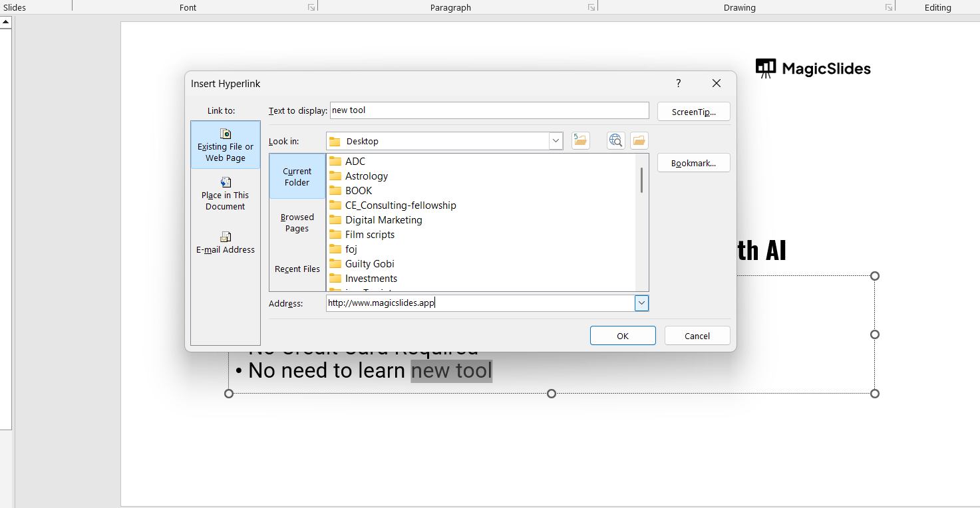Click the Browse for File folder icon
The width and height of the screenshot is (980, 508).
pos(639,140)
